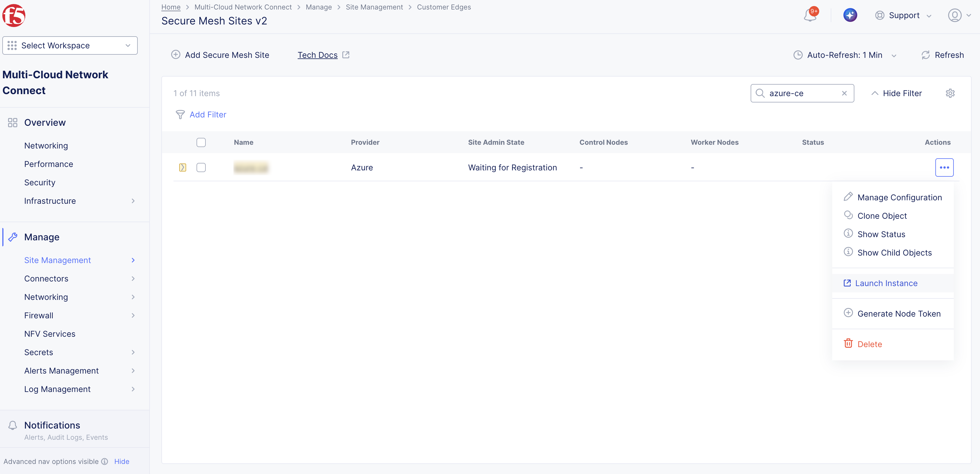This screenshot has width=980, height=474.
Task: Open the actions ellipsis for the Azure site
Action: pyautogui.click(x=945, y=167)
